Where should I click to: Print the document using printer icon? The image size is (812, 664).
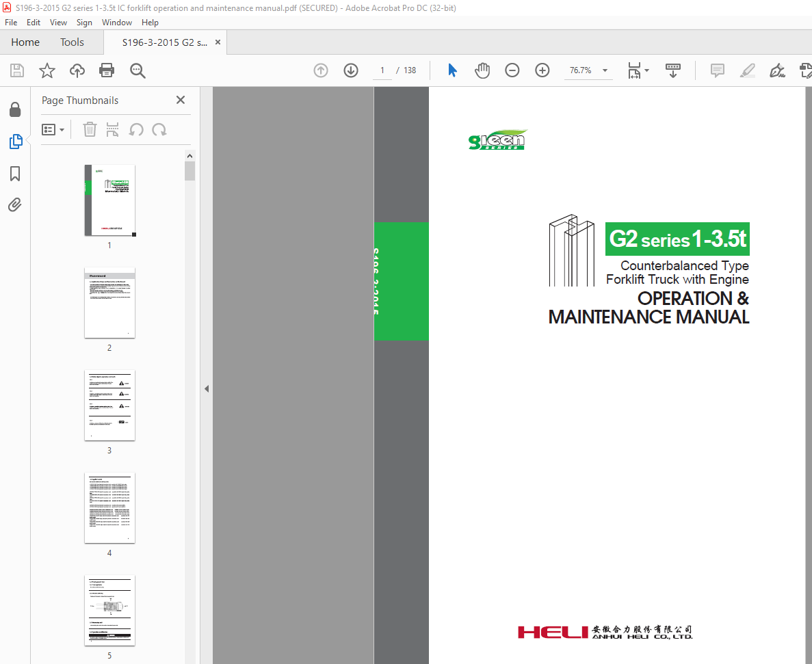pos(107,70)
